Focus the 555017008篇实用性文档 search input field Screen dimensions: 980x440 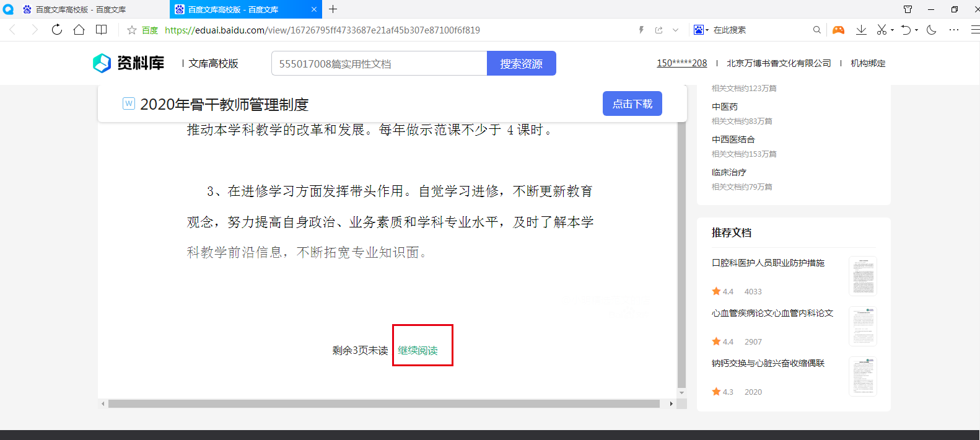379,64
